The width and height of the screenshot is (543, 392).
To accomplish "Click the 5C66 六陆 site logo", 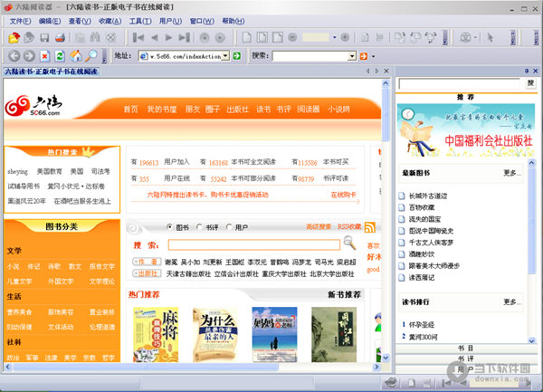I will pyautogui.click(x=34, y=106).
